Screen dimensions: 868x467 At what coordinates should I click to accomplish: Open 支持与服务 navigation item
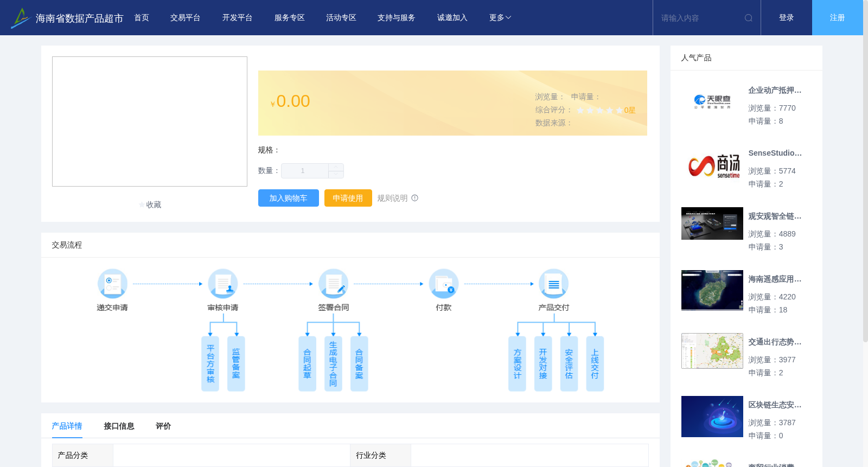[397, 18]
